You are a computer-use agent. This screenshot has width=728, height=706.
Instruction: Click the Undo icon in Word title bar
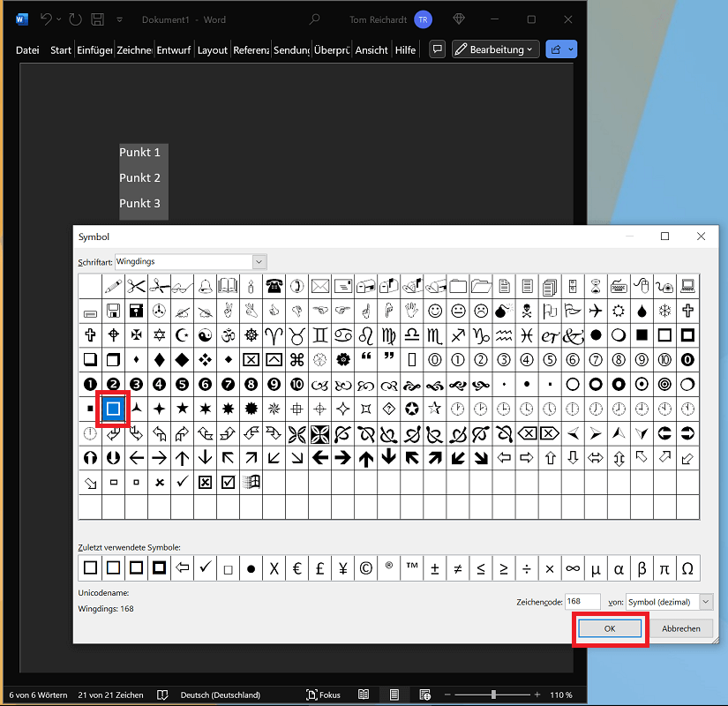coord(46,19)
